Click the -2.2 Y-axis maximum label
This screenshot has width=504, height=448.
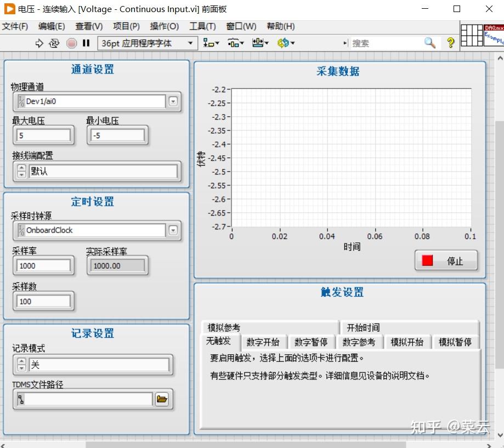(x=219, y=89)
